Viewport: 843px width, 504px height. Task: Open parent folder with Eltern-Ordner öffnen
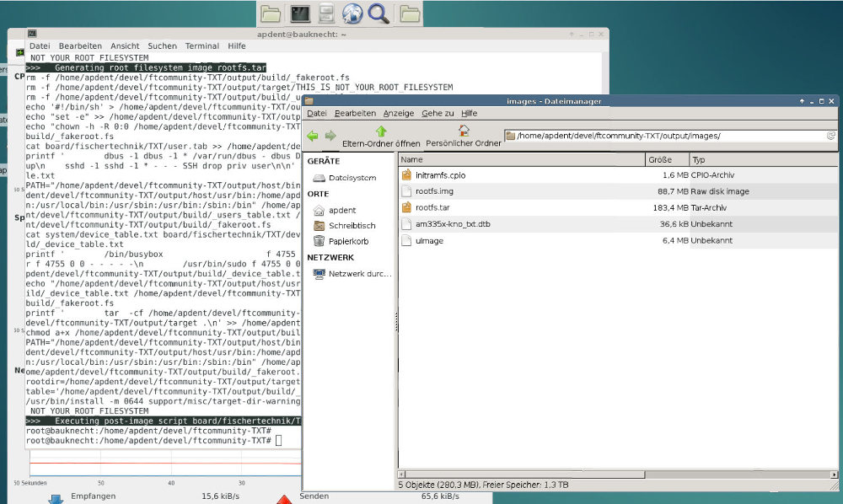point(381,137)
